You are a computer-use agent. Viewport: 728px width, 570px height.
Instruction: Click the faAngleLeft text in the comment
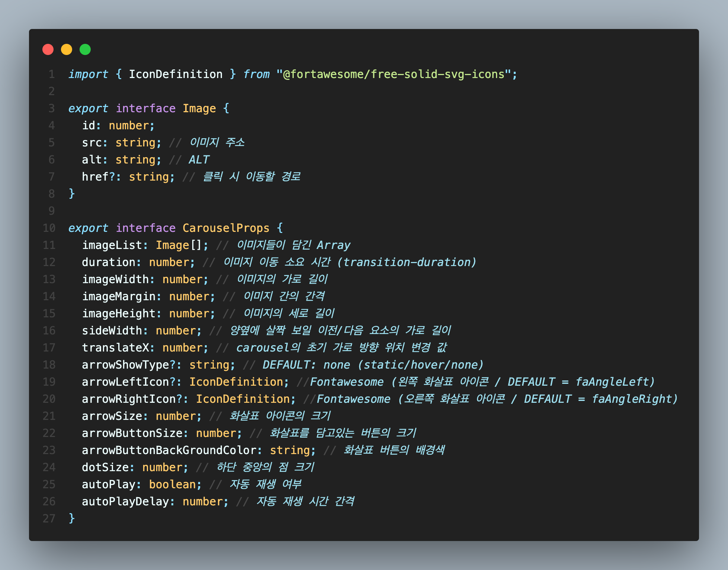point(612,382)
